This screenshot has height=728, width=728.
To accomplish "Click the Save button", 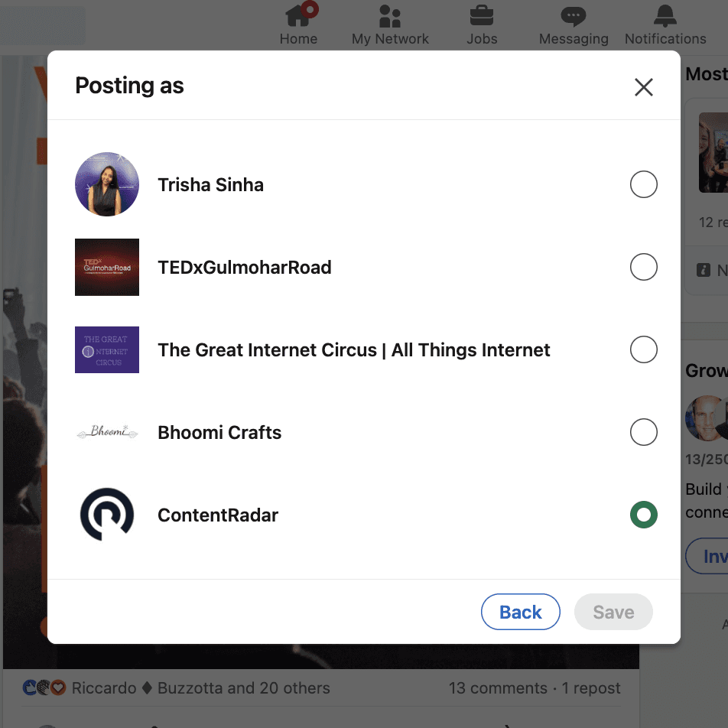I will 613,612.
